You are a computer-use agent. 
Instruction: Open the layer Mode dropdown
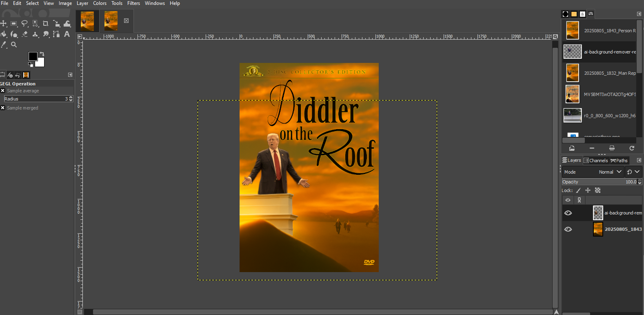[593, 172]
